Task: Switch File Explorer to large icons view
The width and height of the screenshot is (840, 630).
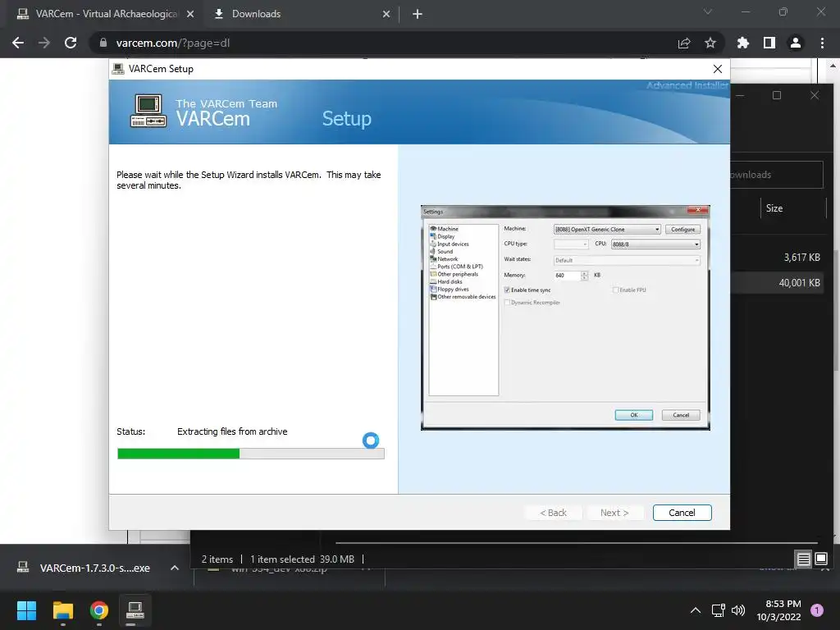Action: point(821,559)
